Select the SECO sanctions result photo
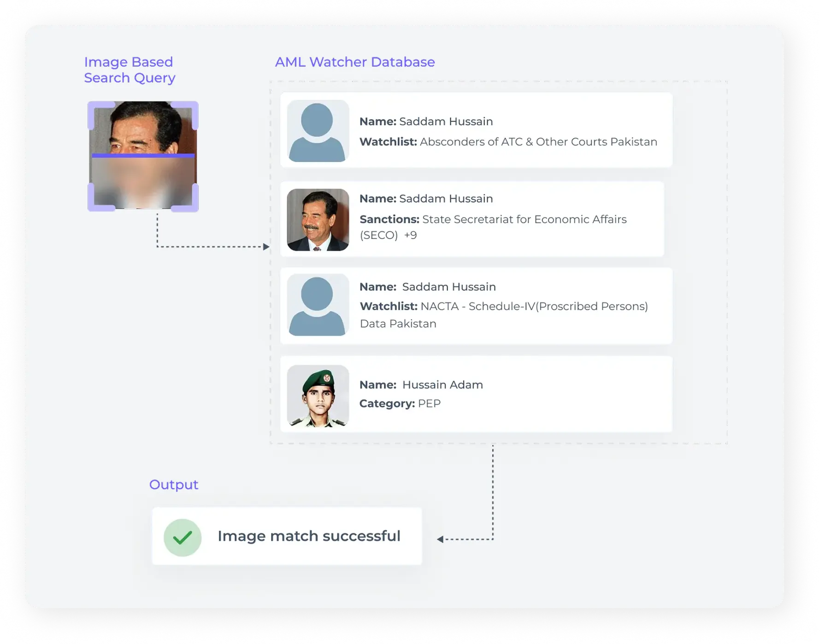The width and height of the screenshot is (820, 644). click(318, 220)
